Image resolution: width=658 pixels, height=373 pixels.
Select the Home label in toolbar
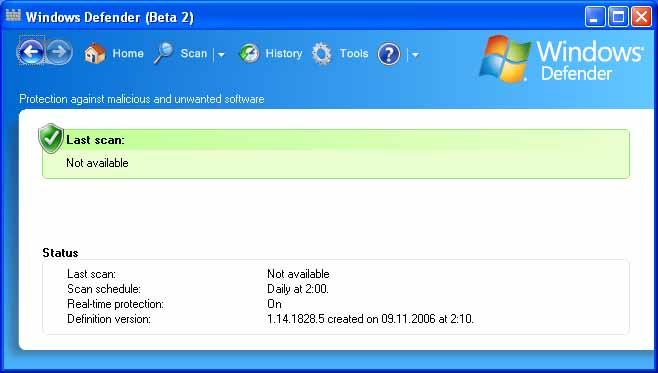tap(128, 53)
